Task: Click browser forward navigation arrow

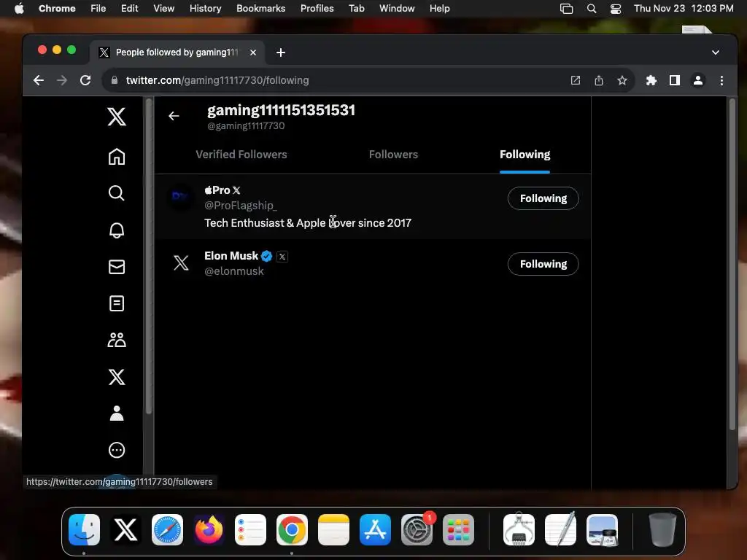Action: 62,80
